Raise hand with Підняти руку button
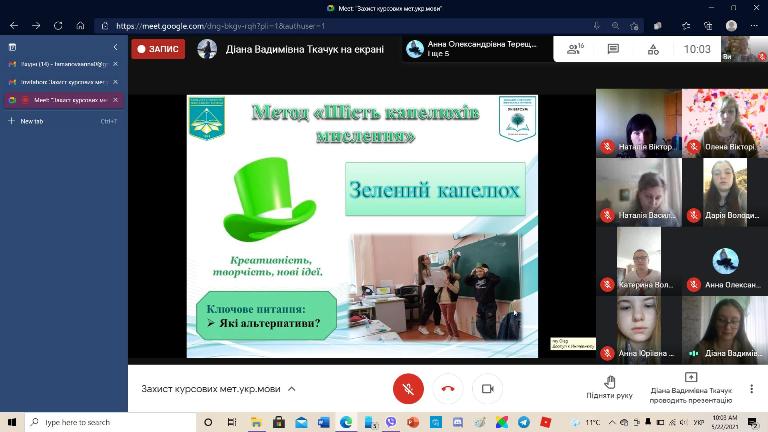This screenshot has height=432, width=768. (609, 388)
